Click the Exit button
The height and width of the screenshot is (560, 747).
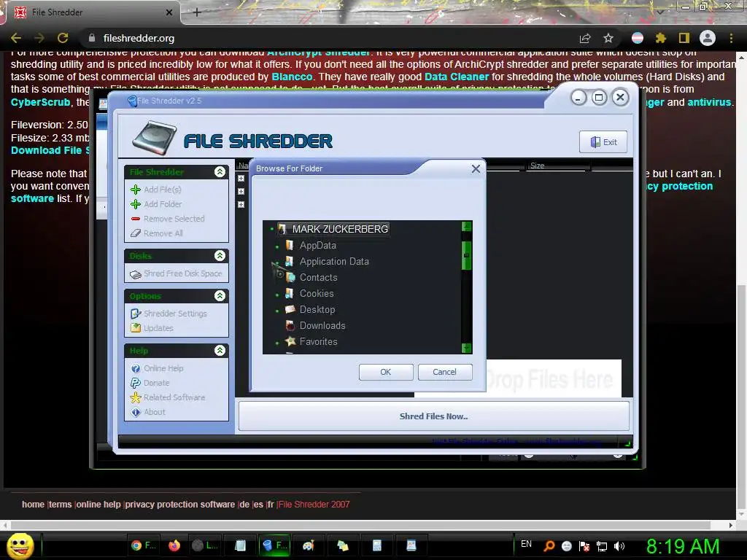(x=603, y=142)
